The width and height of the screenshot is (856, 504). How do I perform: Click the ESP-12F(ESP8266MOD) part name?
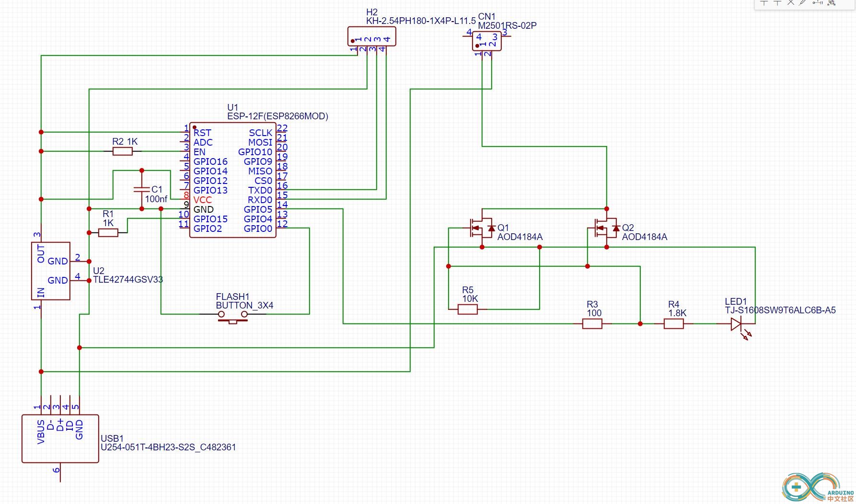pyautogui.click(x=278, y=116)
